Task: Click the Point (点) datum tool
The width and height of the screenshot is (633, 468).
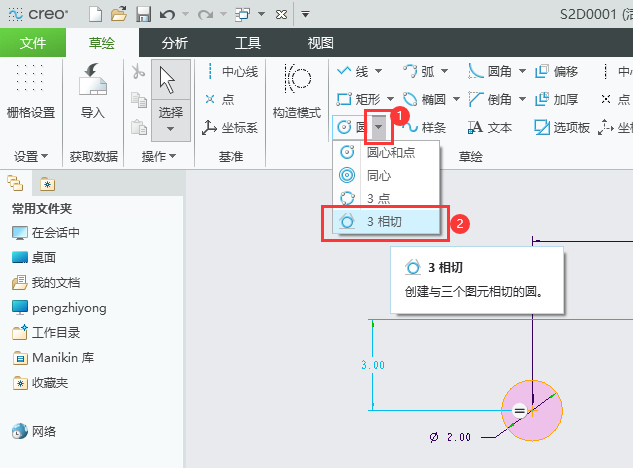Action: pyautogui.click(x=220, y=99)
